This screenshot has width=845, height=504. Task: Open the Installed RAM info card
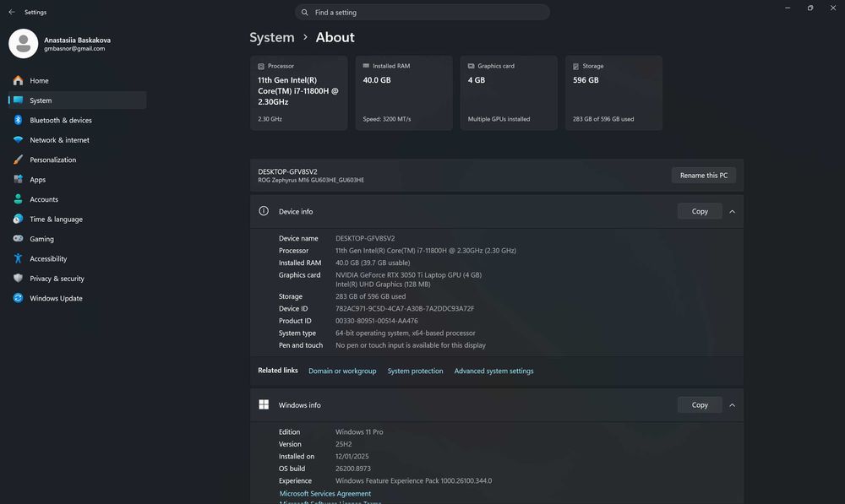[x=404, y=93]
